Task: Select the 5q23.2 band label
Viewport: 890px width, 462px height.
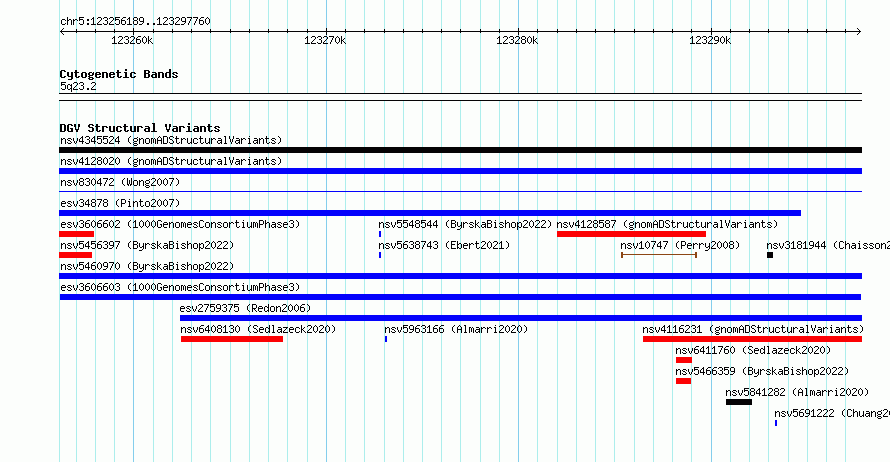Action: 78,87
